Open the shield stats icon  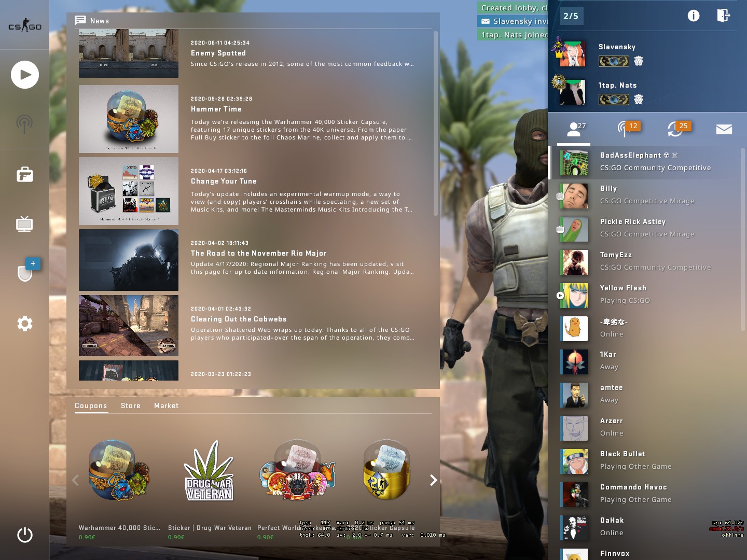(x=25, y=273)
